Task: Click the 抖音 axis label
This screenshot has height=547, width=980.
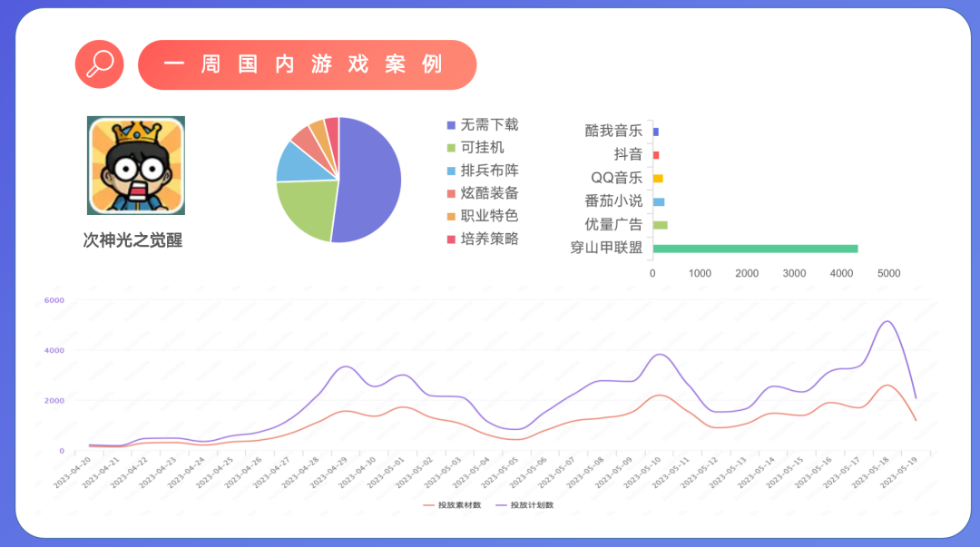Action: coord(628,154)
